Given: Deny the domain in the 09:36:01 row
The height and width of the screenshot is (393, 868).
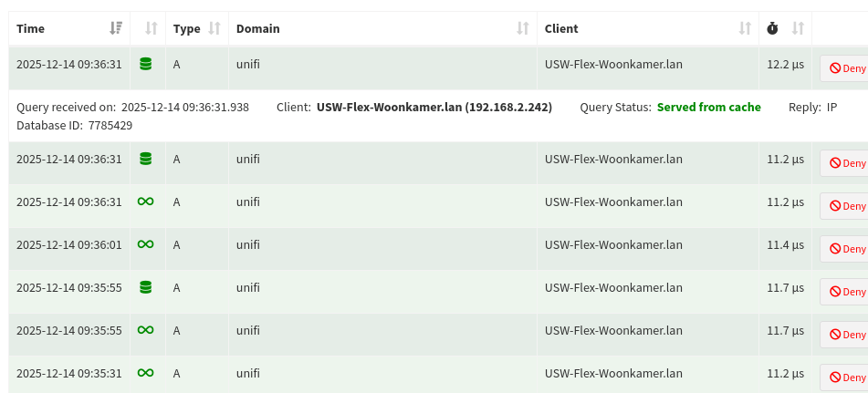Looking at the screenshot, I should (846, 248).
